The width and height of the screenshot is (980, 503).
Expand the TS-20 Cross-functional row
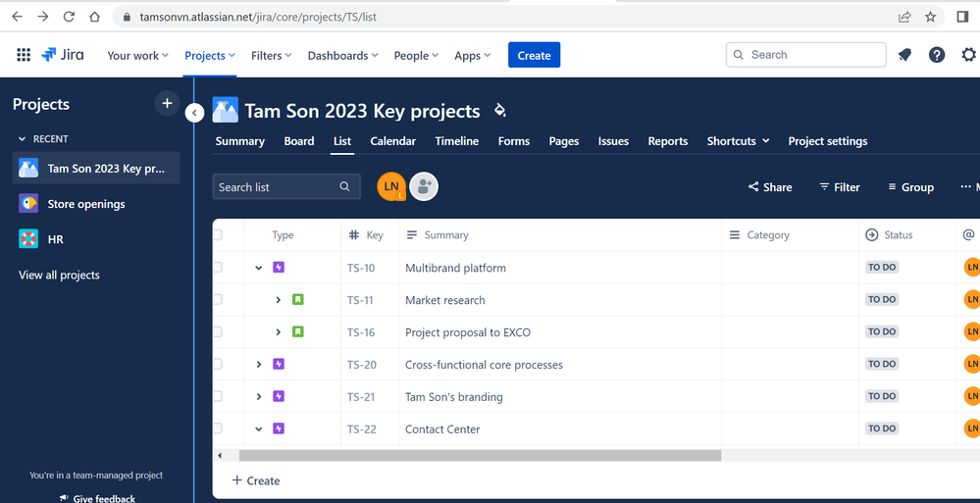(x=259, y=364)
